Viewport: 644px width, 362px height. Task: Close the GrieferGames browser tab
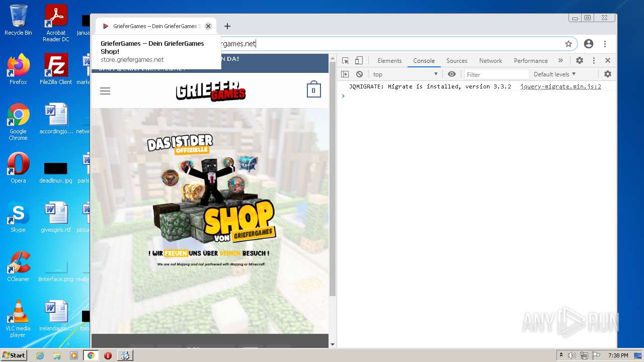[208, 26]
